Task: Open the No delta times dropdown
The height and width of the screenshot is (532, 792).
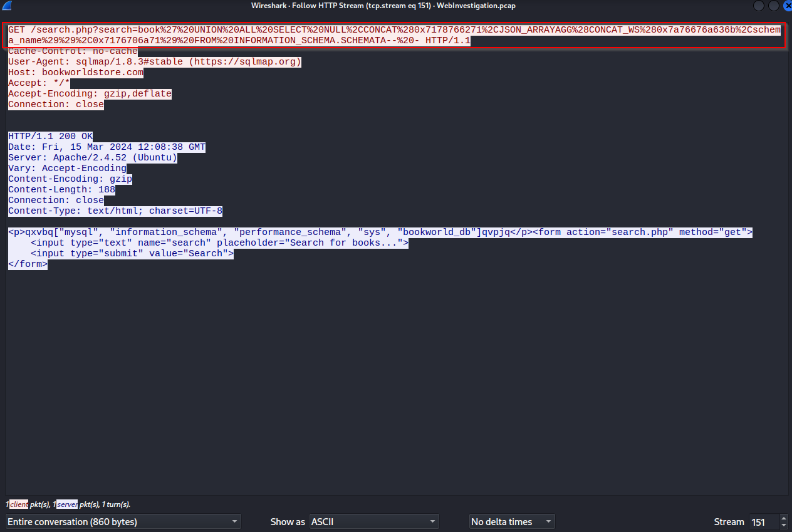Action: point(512,521)
